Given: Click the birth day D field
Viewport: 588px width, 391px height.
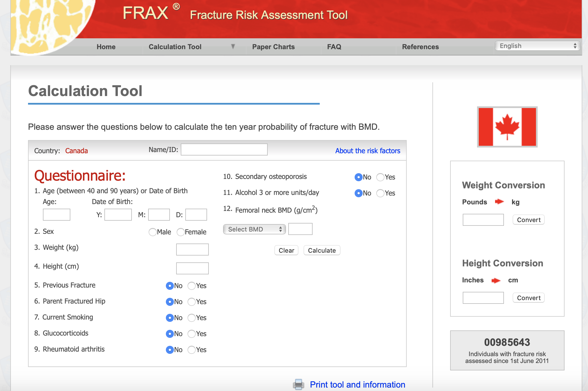Looking at the screenshot, I should pyautogui.click(x=196, y=215).
